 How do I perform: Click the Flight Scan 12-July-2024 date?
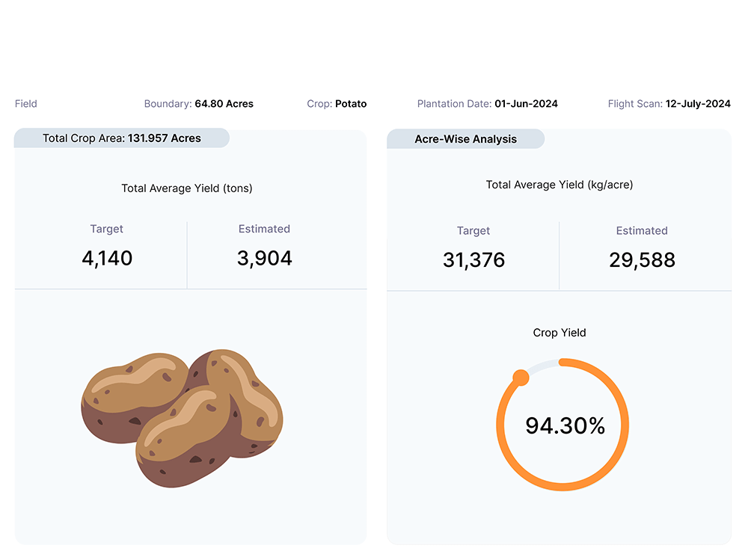point(669,104)
